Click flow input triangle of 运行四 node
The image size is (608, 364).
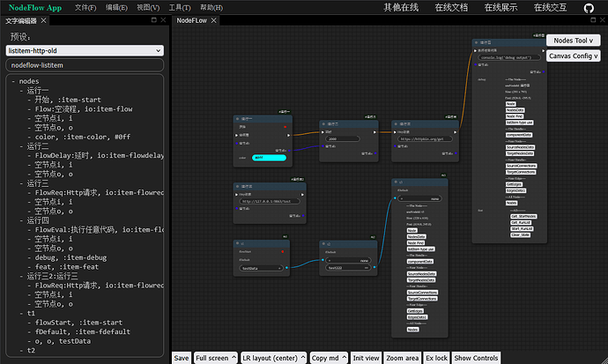point(476,50)
